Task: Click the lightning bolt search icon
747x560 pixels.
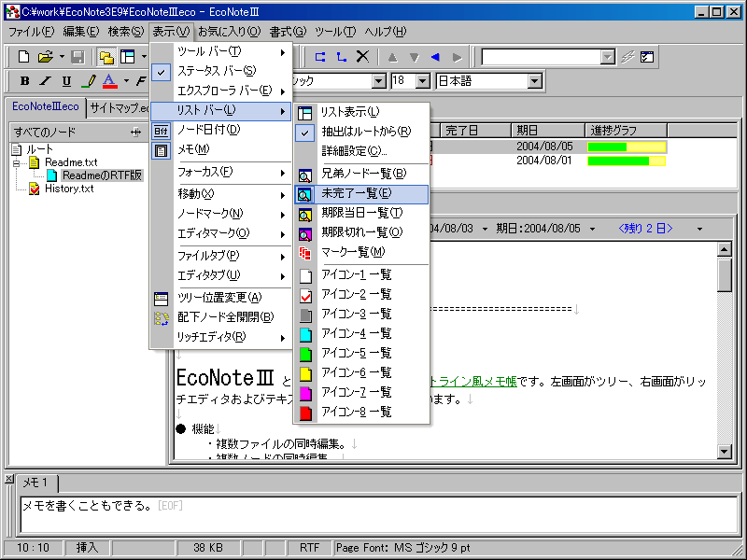Action: pos(628,57)
